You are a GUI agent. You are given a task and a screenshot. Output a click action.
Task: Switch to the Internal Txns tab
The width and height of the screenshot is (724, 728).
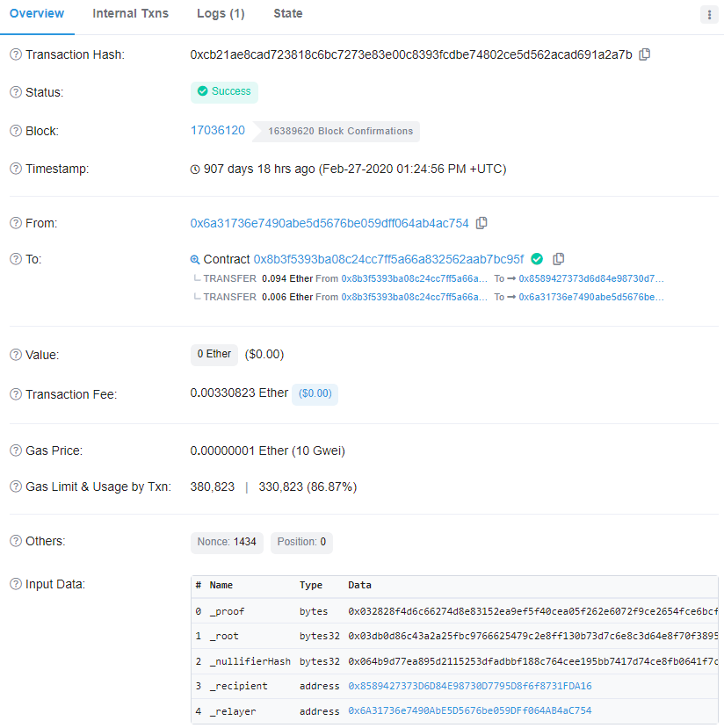click(x=130, y=13)
